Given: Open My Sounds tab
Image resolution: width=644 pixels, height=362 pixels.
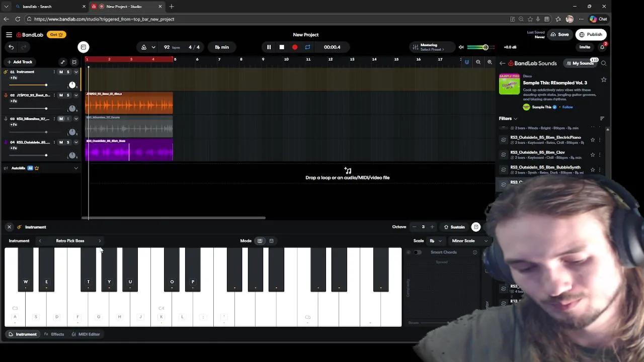Looking at the screenshot, I should (580, 63).
